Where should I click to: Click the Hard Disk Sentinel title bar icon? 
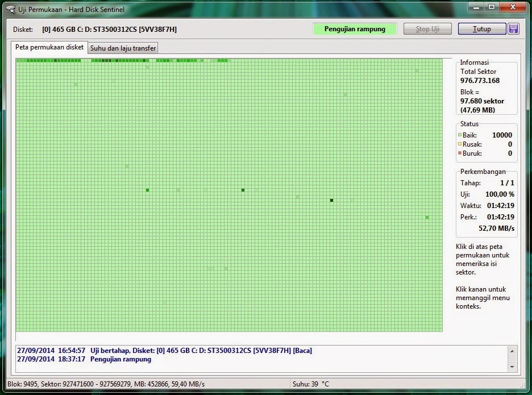pyautogui.click(x=11, y=10)
